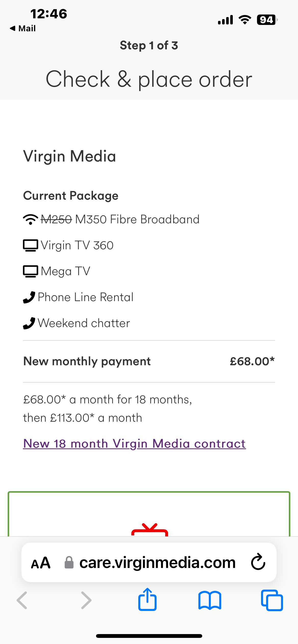Go forward with the right chevron

[86, 600]
